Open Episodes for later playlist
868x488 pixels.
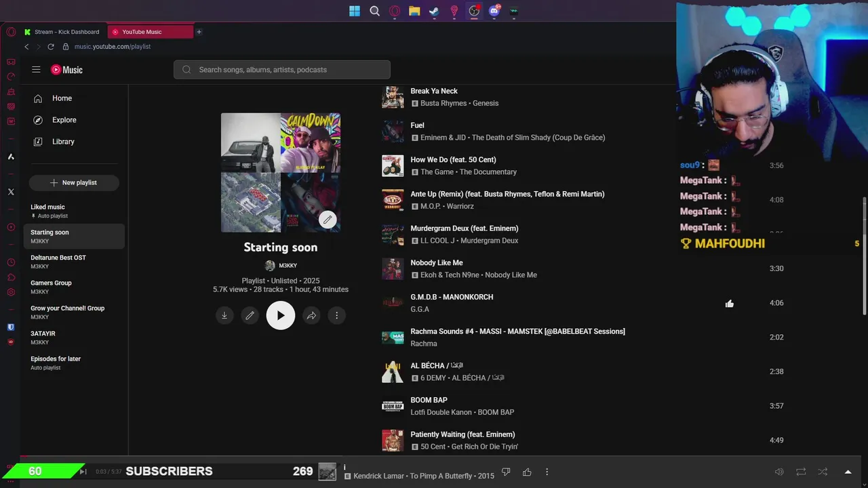coord(74,363)
